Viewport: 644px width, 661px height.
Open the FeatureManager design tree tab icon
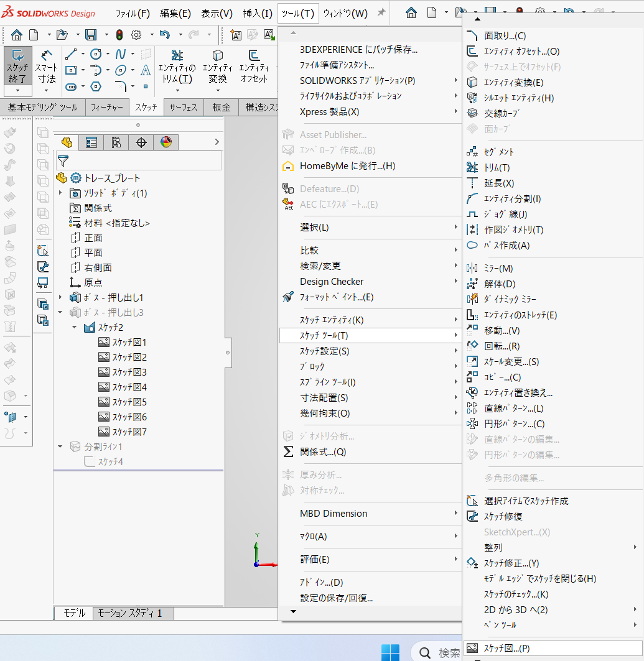[x=67, y=142]
